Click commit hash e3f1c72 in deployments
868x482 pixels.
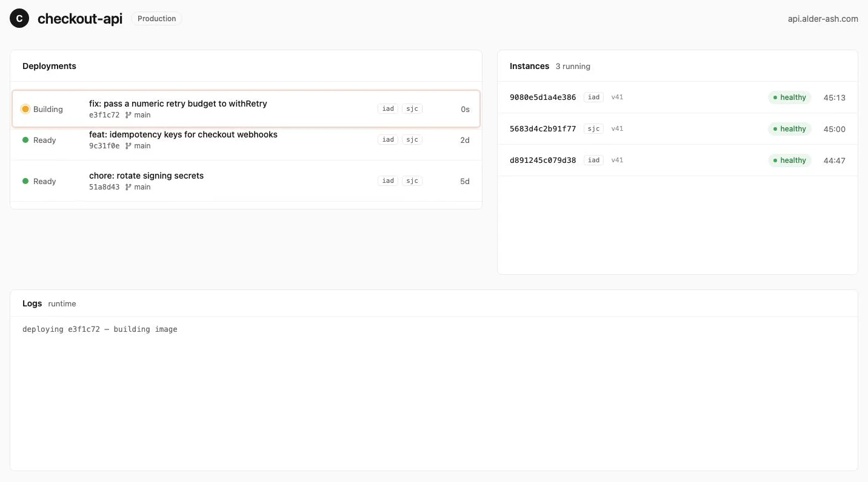coord(104,115)
